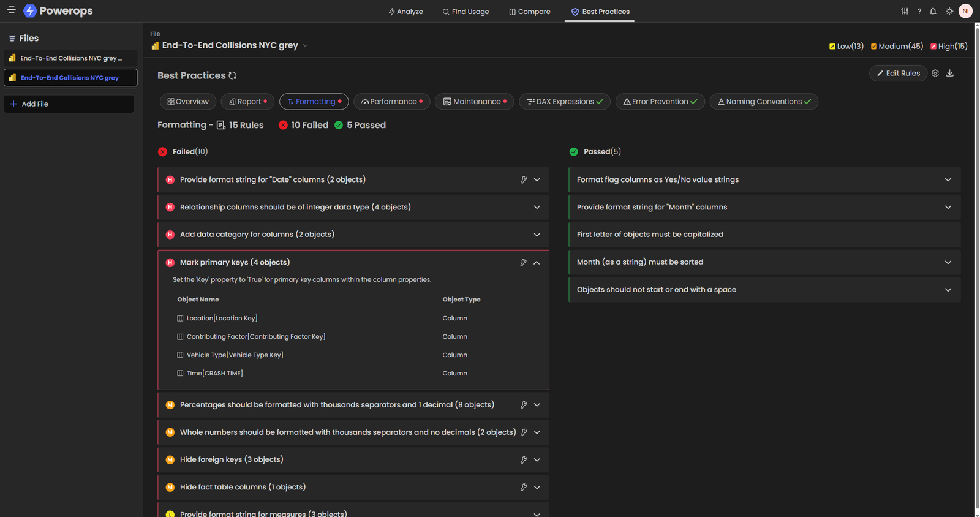Click fix wrench on Percentages rule
Viewport: 980px width, 517px height.
pos(524,405)
